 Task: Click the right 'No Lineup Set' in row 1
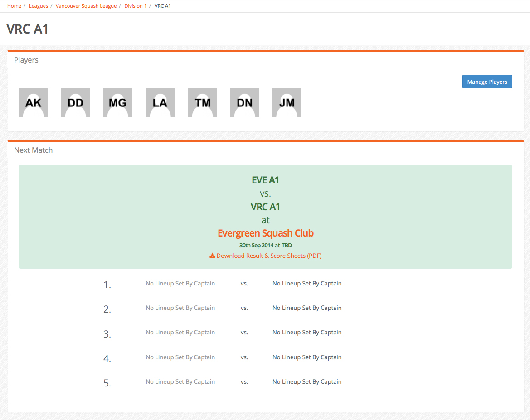[307, 284]
